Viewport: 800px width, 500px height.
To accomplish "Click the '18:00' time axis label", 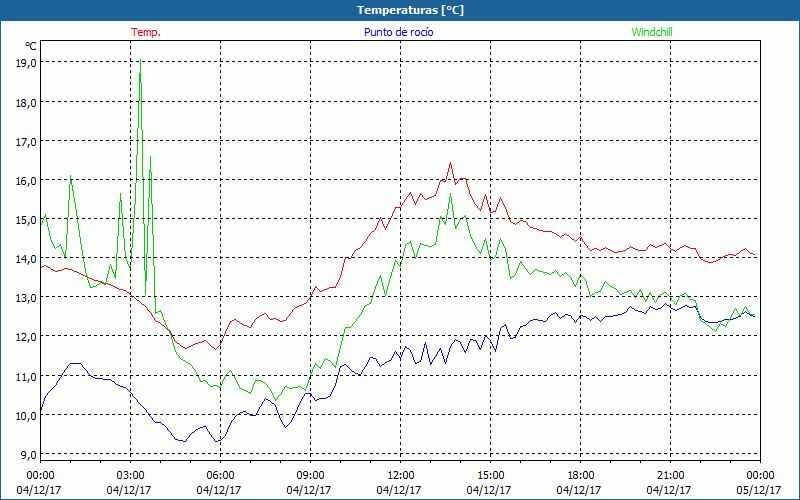I will click(x=581, y=476).
